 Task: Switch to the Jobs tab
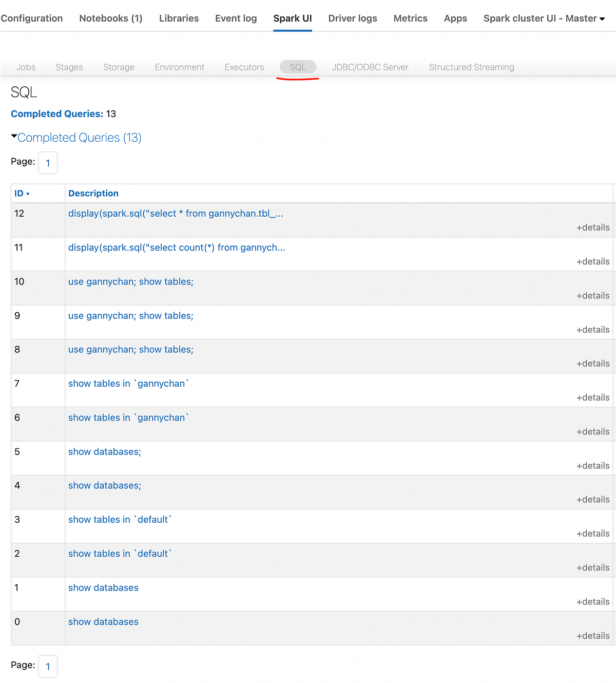26,67
